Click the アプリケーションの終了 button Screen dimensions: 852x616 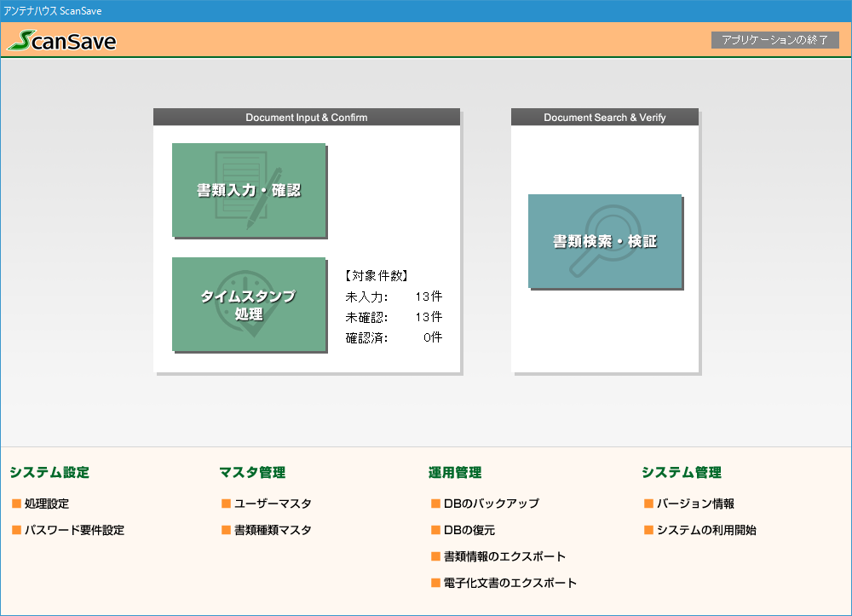(774, 40)
